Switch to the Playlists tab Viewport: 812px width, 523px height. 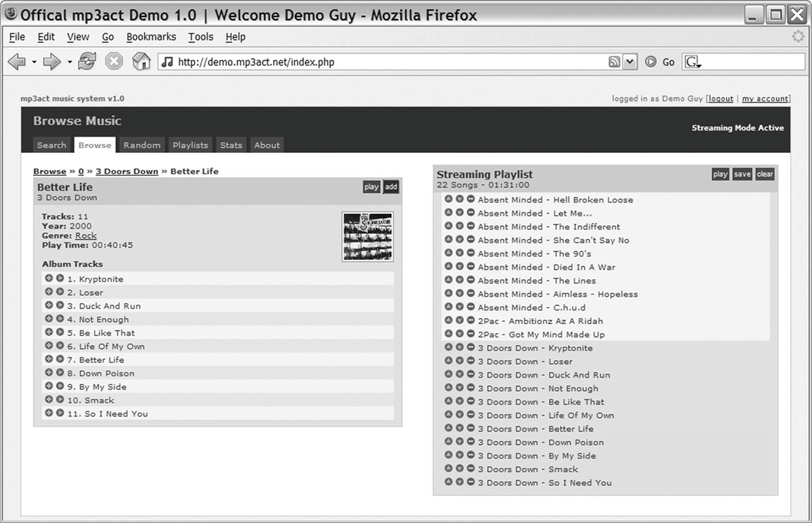coord(190,145)
